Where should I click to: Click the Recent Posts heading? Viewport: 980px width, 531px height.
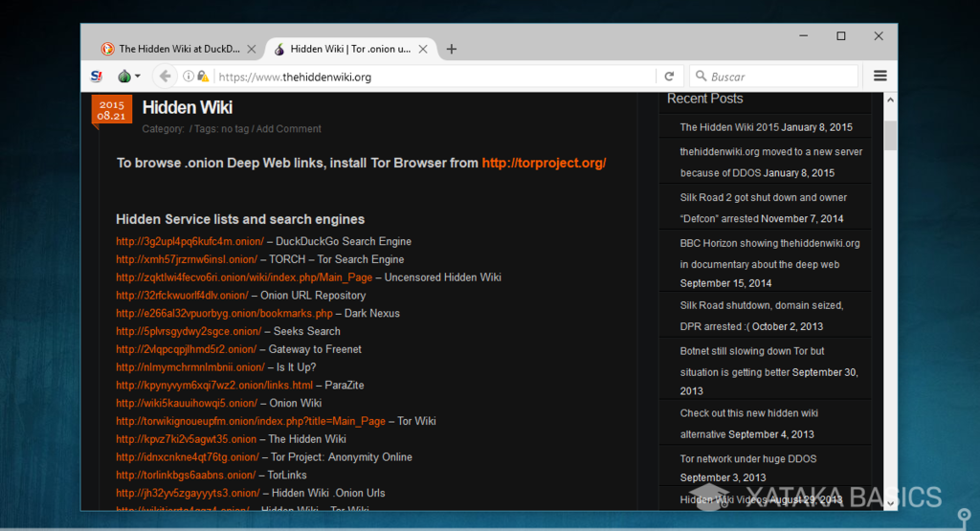705,99
